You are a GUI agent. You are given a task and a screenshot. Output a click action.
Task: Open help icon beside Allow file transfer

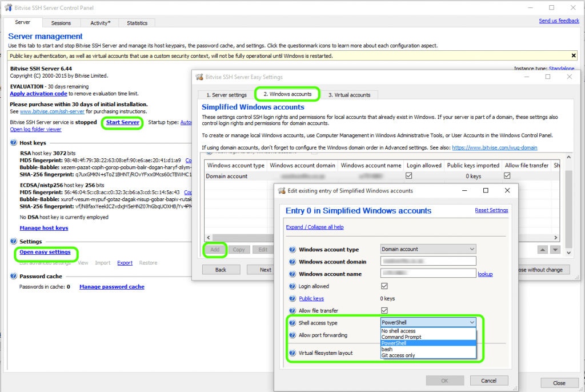coord(292,311)
